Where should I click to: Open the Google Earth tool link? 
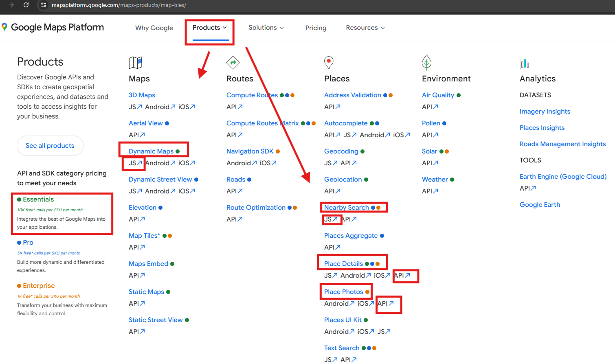pyautogui.click(x=540, y=204)
